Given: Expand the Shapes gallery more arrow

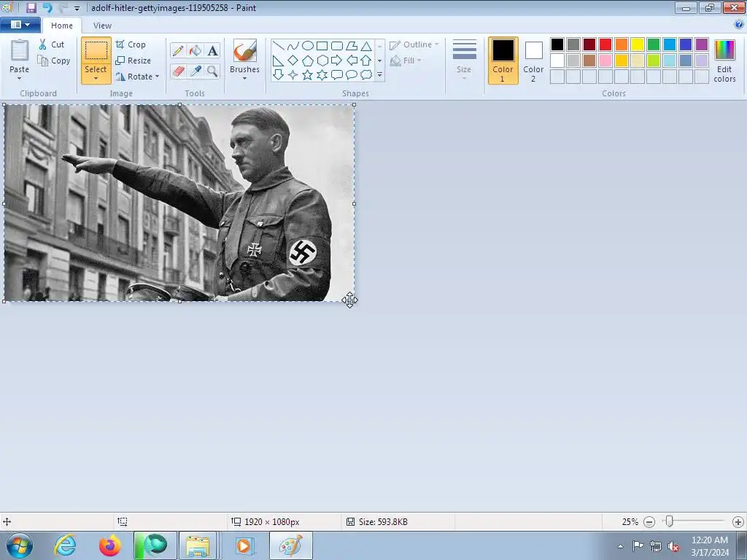Looking at the screenshot, I should click(x=379, y=75).
